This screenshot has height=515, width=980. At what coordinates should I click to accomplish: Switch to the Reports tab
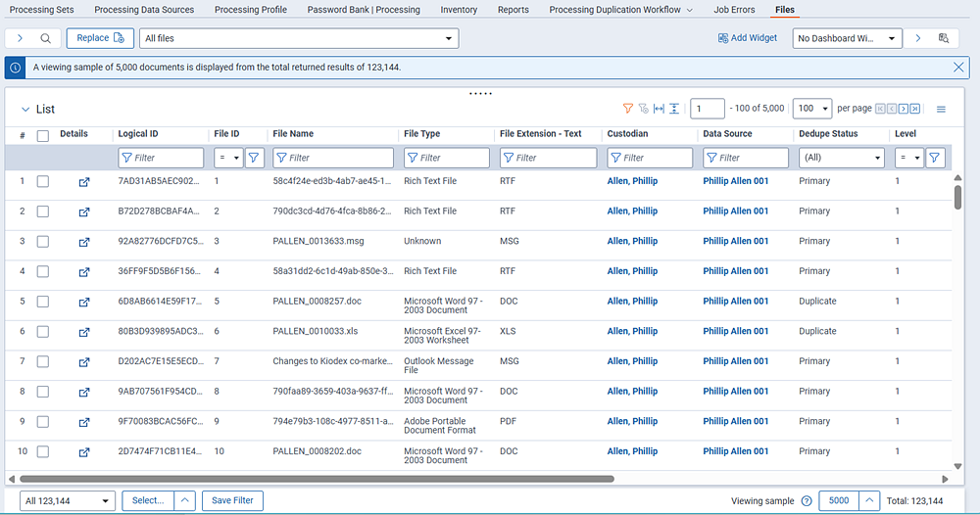coord(514,10)
